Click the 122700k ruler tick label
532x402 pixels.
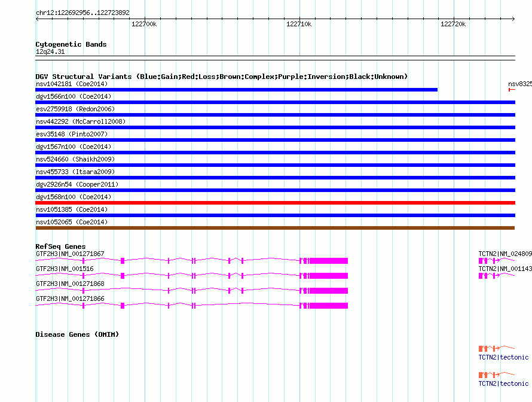[144, 24]
